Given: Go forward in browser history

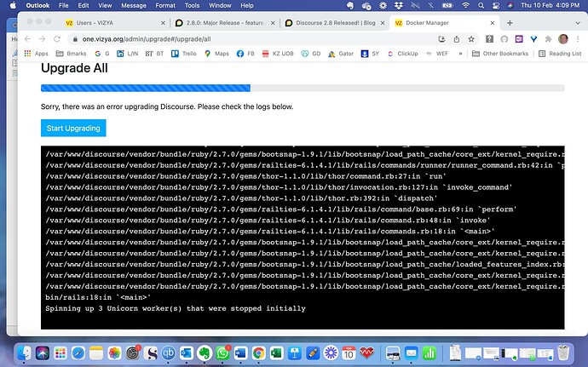Looking at the screenshot, I should pyautogui.click(x=42, y=39).
